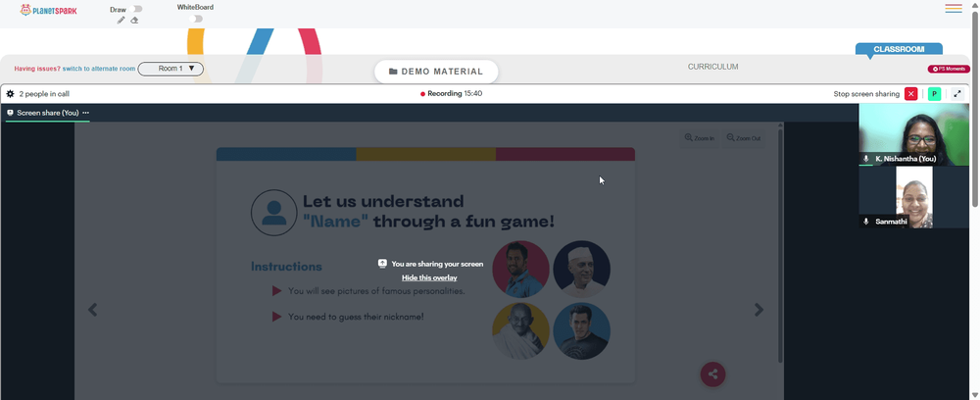Screen dimensions: 980x400
Task: Click Sanmathi video thumbnail
Action: [x=913, y=197]
